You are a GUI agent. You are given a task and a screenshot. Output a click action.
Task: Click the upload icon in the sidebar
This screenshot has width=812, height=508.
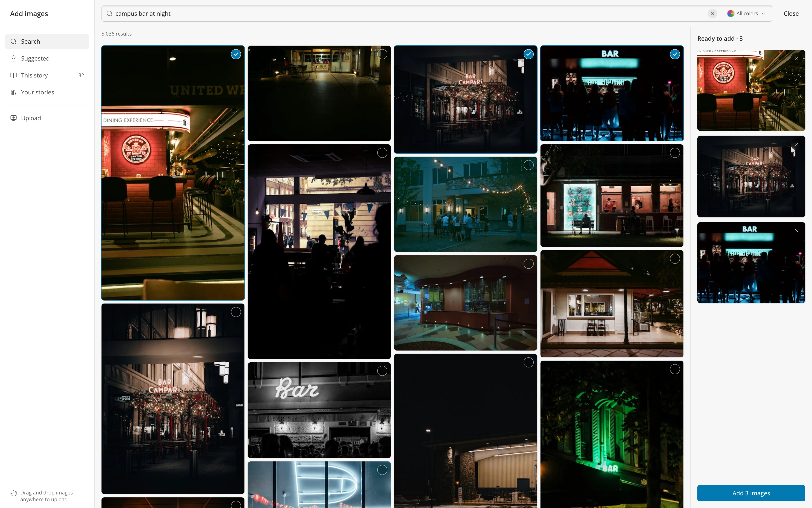pyautogui.click(x=13, y=118)
